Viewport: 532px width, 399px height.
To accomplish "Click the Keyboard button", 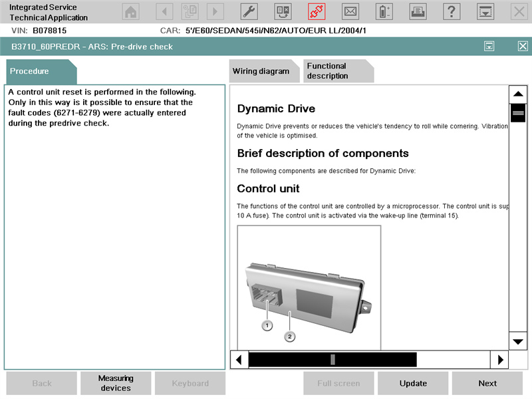I will (x=190, y=384).
